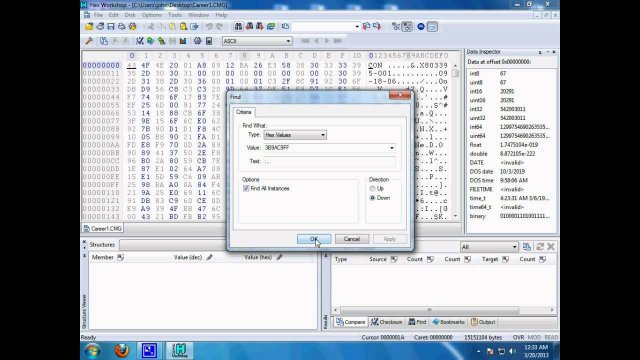This screenshot has height=360, width=640.
Task: Open the Edit menu
Action: (x=113, y=15)
